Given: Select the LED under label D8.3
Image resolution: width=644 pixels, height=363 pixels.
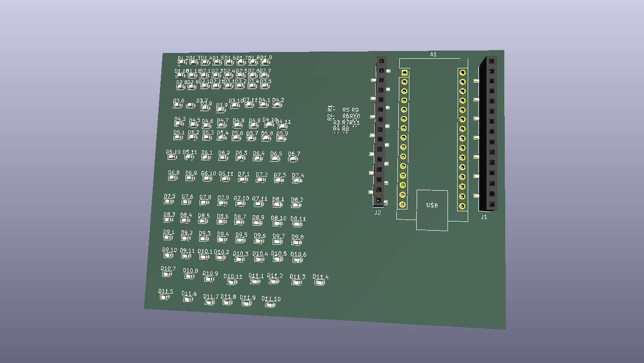Looking at the screenshot, I should coord(168,220).
